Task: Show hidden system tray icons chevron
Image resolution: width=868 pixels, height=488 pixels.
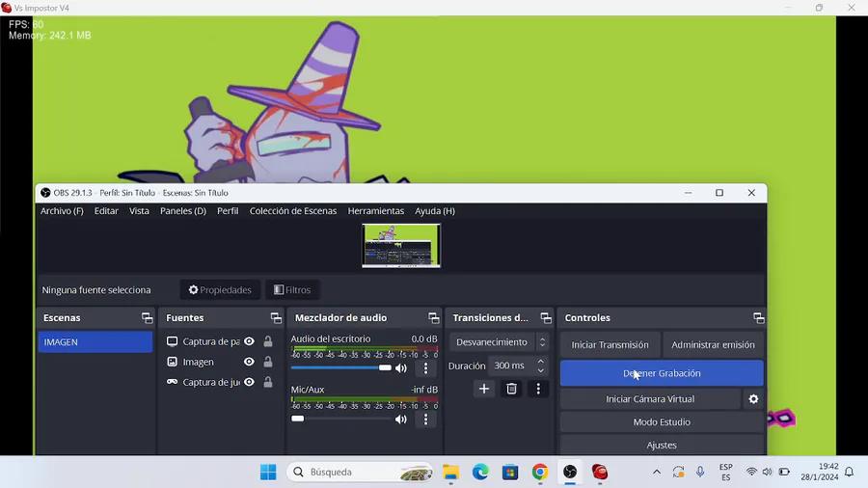Action: click(657, 472)
